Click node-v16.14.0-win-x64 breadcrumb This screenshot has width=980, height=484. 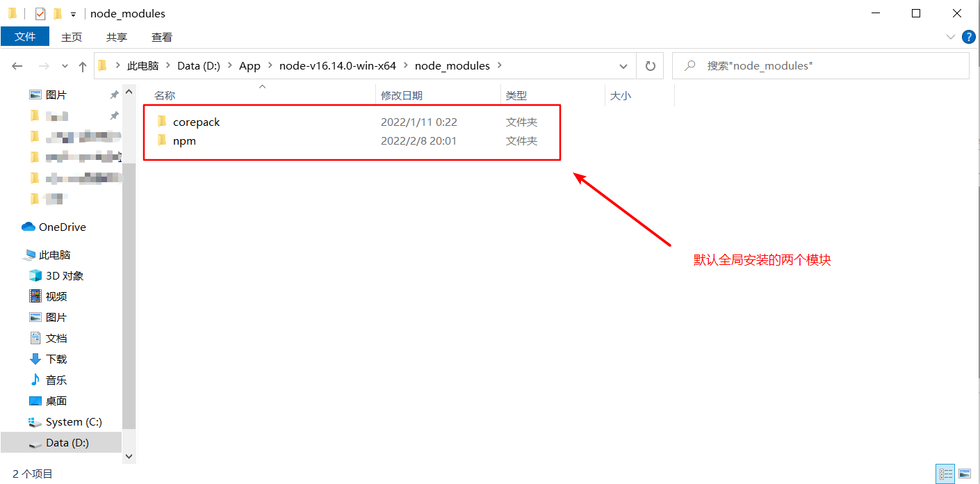(338, 65)
